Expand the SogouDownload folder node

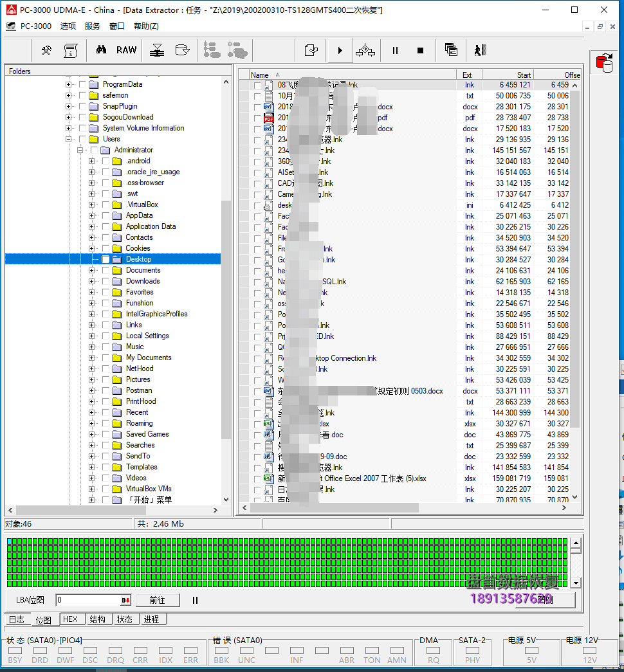click(x=68, y=117)
